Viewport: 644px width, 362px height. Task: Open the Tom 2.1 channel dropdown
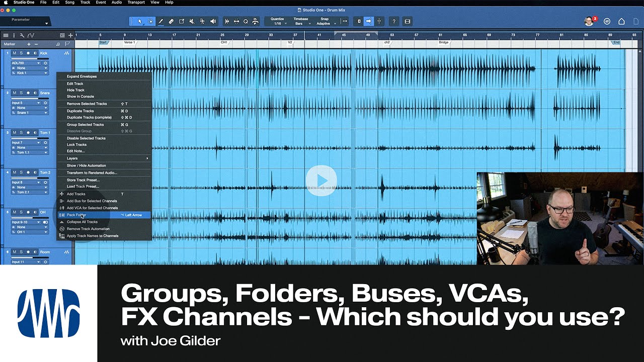30,192
